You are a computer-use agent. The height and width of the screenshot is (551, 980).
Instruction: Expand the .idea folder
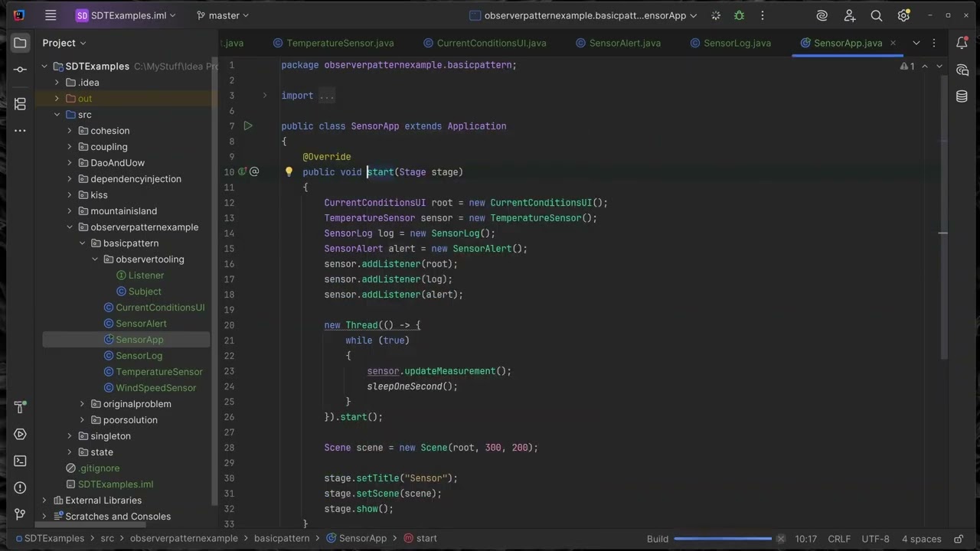coord(57,83)
